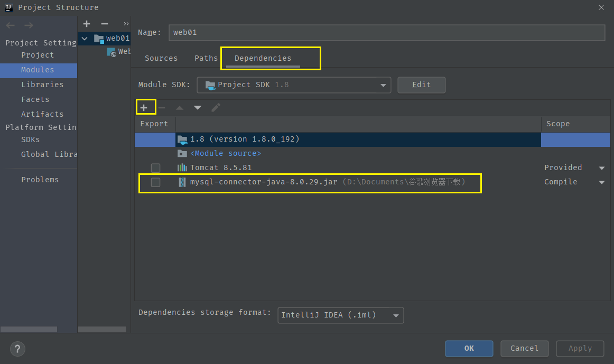Click the module Name input field

pos(387,32)
